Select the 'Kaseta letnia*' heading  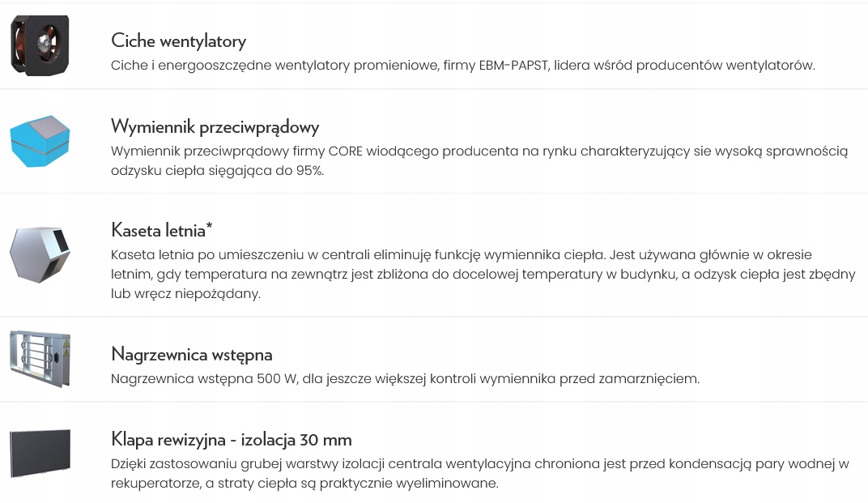coord(162,230)
